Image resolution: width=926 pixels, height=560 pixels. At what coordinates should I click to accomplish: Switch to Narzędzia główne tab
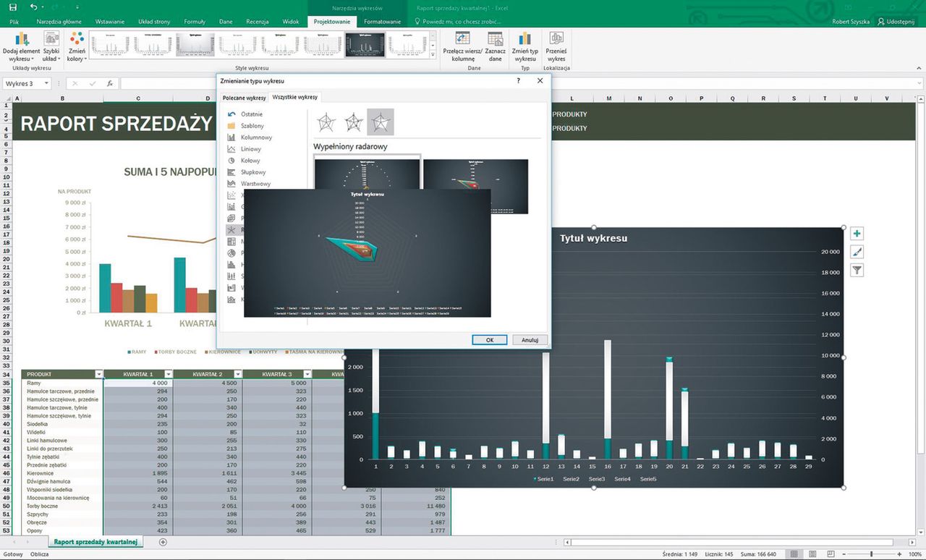(x=59, y=22)
